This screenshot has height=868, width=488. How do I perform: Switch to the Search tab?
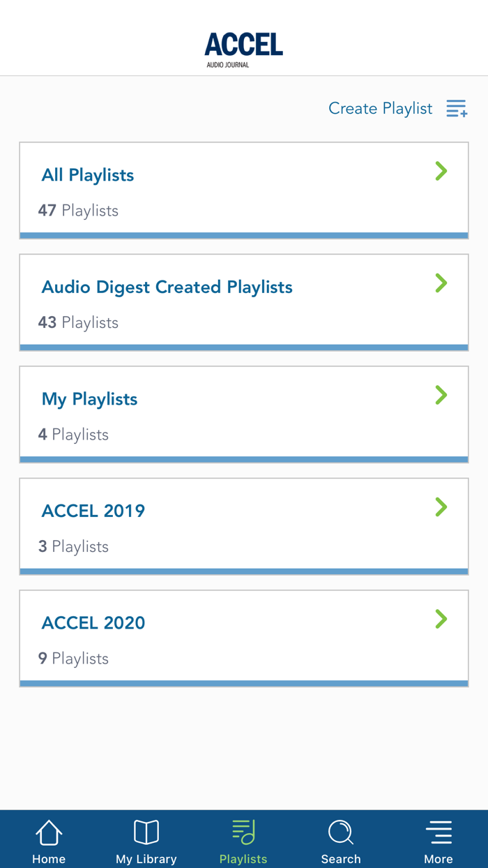click(x=341, y=841)
